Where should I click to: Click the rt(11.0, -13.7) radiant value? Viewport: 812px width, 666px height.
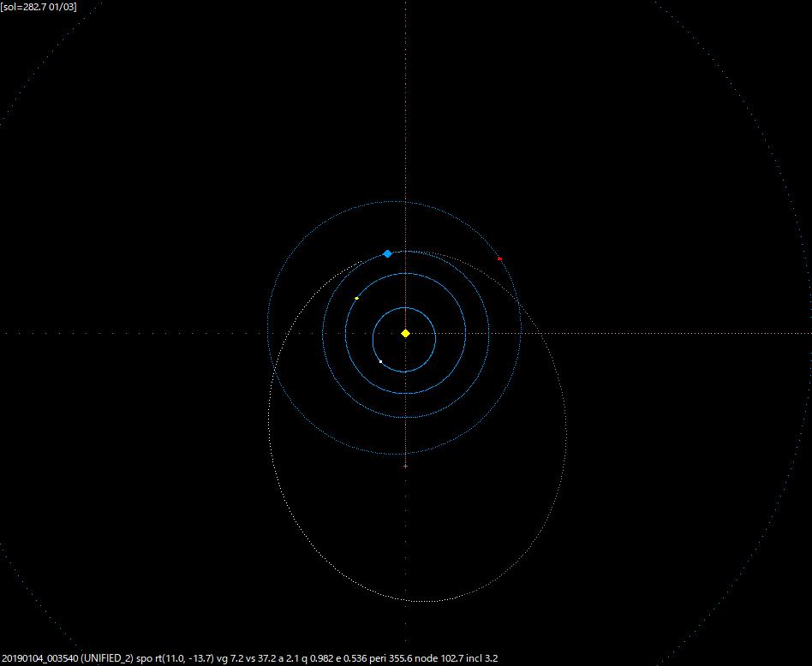[184, 658]
